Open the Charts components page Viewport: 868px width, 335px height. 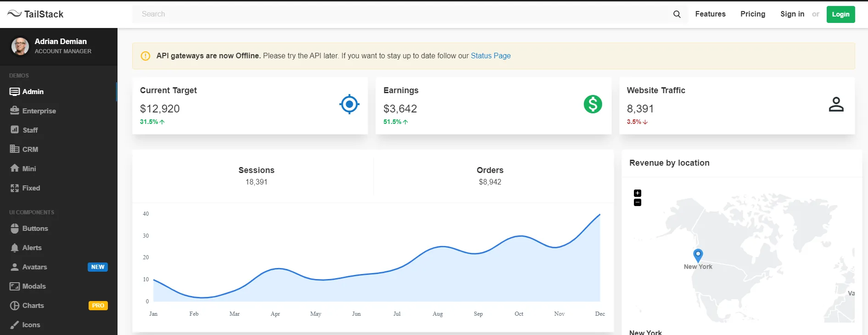click(x=33, y=306)
